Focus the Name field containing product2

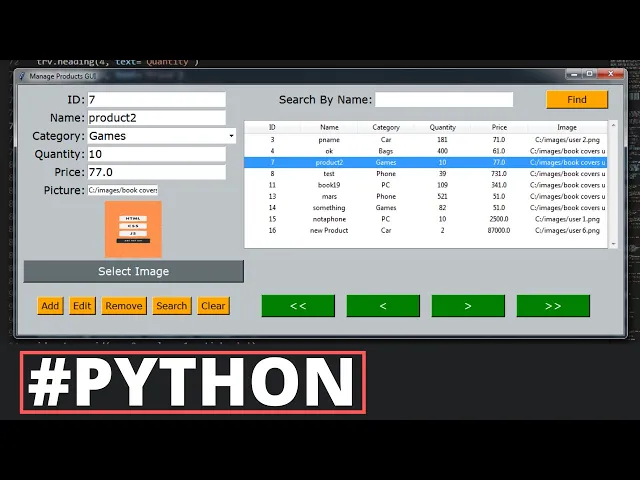tap(156, 118)
